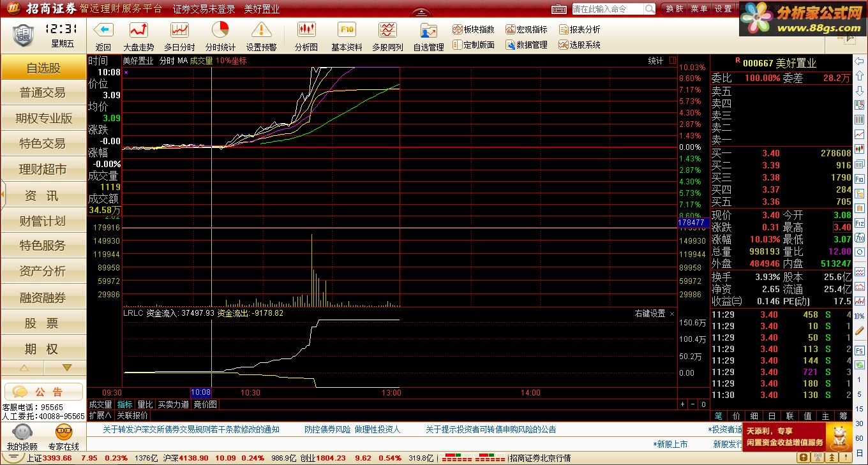Open 专家在线 expert icon
This screenshot has height=465, width=868.
pyautogui.click(x=64, y=438)
